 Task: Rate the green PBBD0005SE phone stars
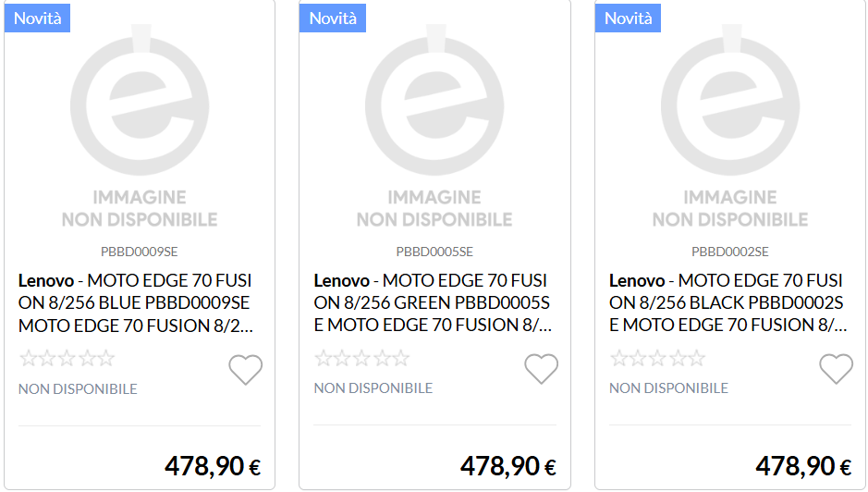click(x=362, y=359)
